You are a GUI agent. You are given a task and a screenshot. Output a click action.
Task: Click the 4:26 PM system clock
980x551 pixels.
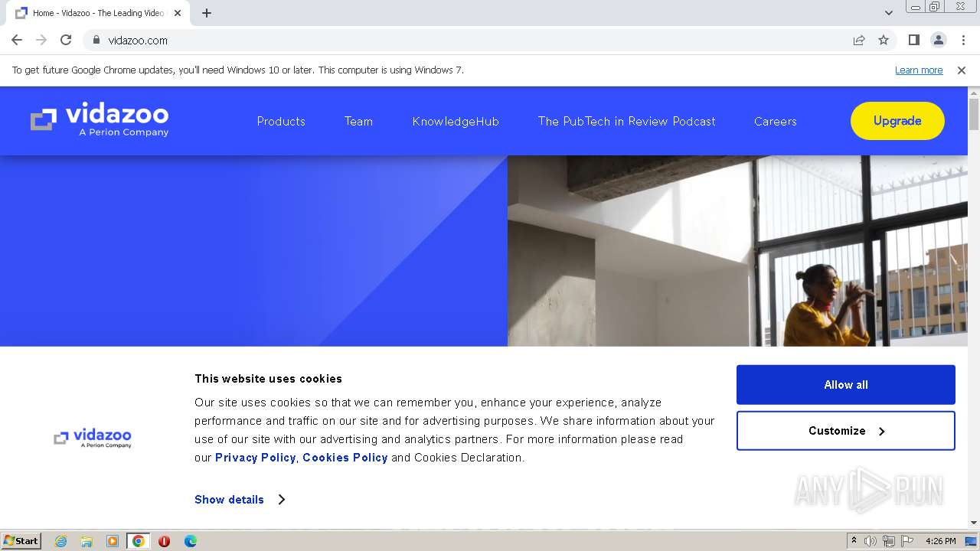tap(940, 541)
